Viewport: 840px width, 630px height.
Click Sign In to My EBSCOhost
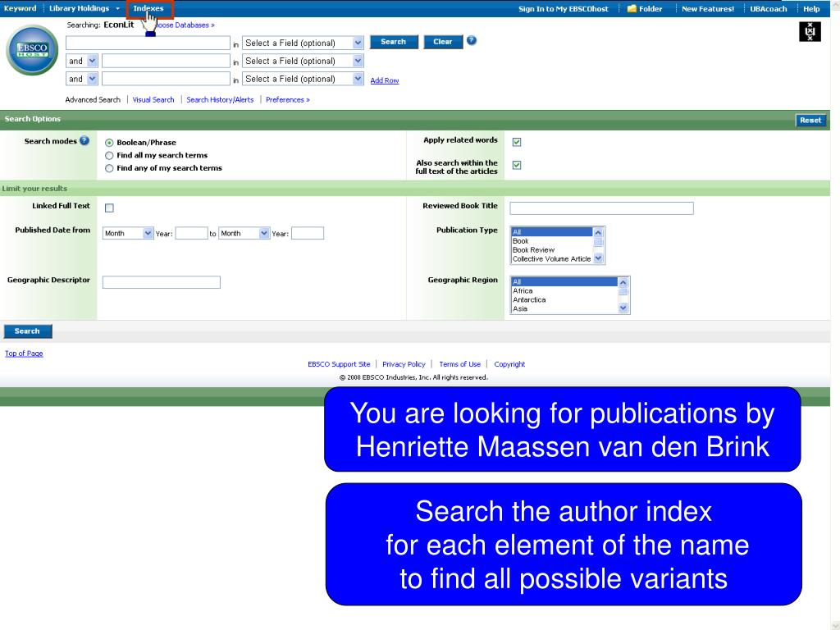(x=563, y=8)
